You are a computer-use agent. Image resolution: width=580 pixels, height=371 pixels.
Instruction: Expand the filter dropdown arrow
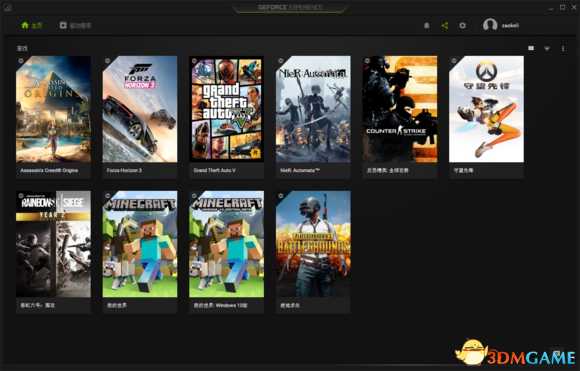(x=547, y=48)
